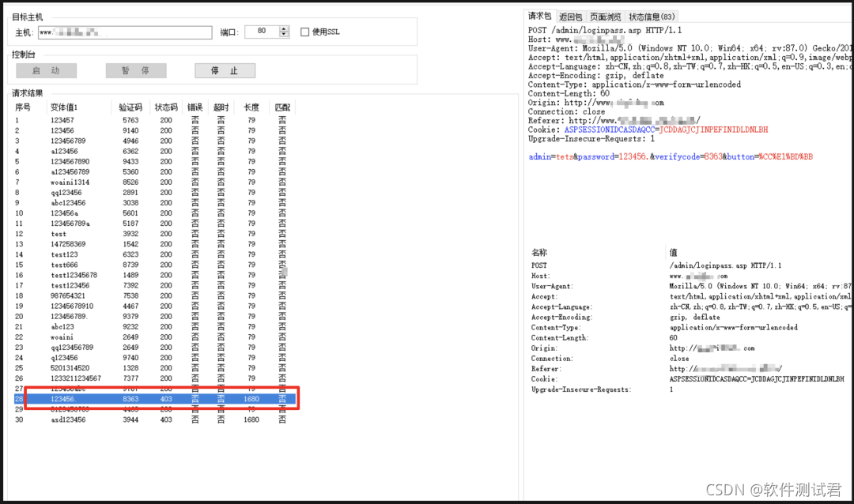The image size is (854, 504).
Task: Click the 主机 host input field
Action: point(125,32)
